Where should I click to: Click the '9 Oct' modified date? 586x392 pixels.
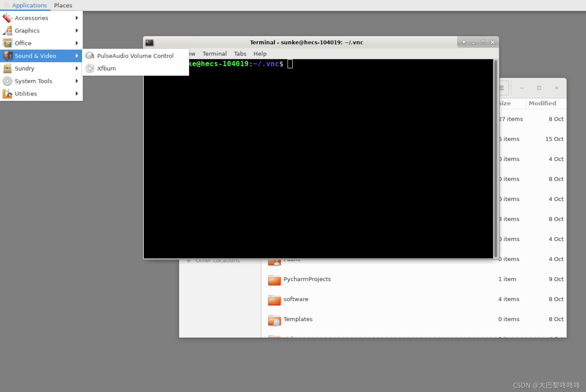(556, 279)
